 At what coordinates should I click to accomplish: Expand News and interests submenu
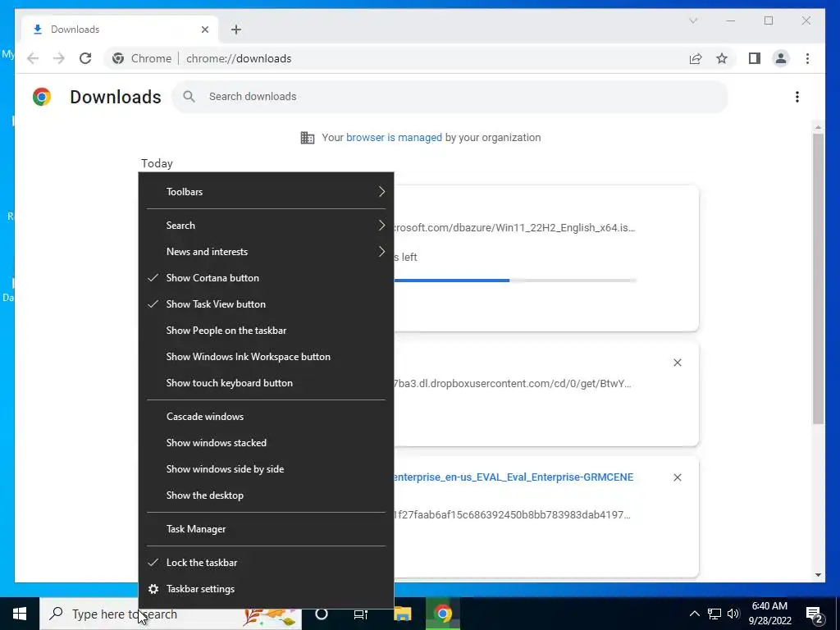coord(267,252)
